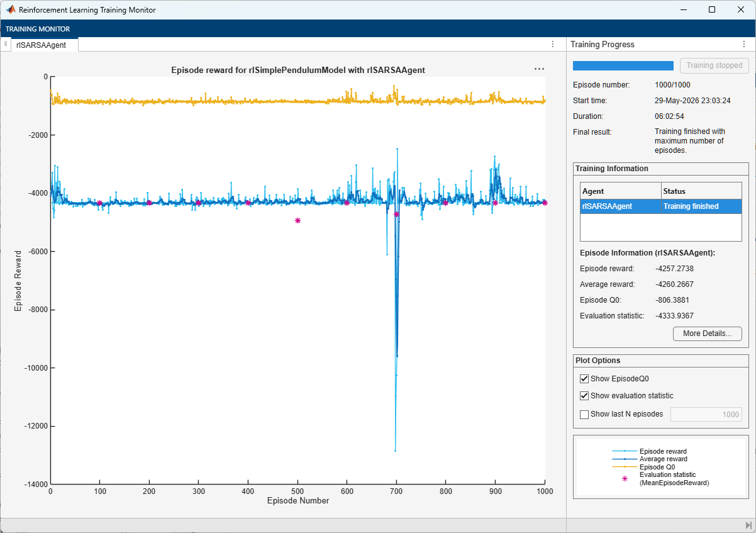Image resolution: width=756 pixels, height=533 pixels.
Task: Click the Training Progress panel title
Action: 603,45
